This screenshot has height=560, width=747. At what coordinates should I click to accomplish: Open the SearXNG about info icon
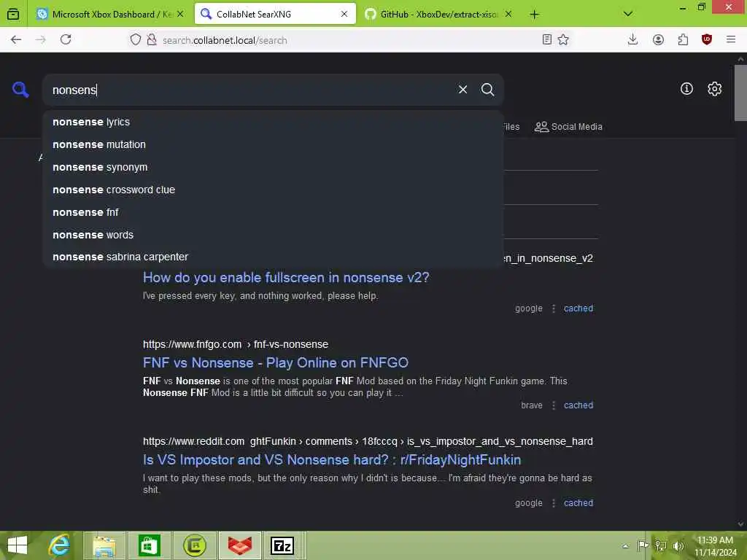(x=686, y=88)
